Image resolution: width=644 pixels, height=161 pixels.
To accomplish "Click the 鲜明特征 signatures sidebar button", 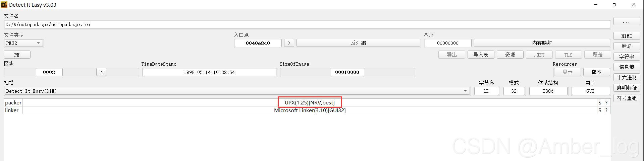I will pos(627,88).
